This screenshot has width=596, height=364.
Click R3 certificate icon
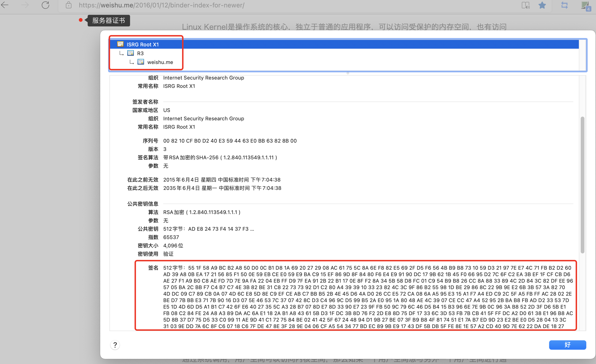click(131, 53)
